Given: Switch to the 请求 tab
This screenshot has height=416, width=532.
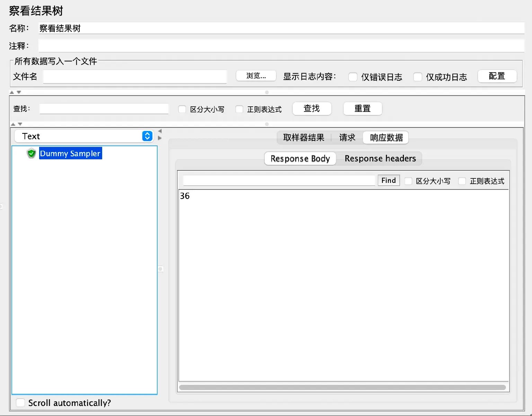Looking at the screenshot, I should click(347, 138).
